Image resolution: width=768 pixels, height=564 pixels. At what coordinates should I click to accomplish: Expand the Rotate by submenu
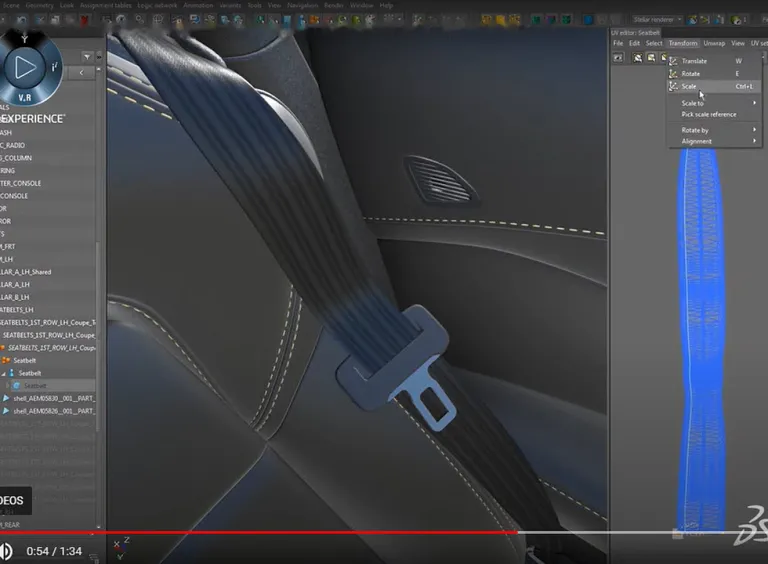[x=715, y=130]
